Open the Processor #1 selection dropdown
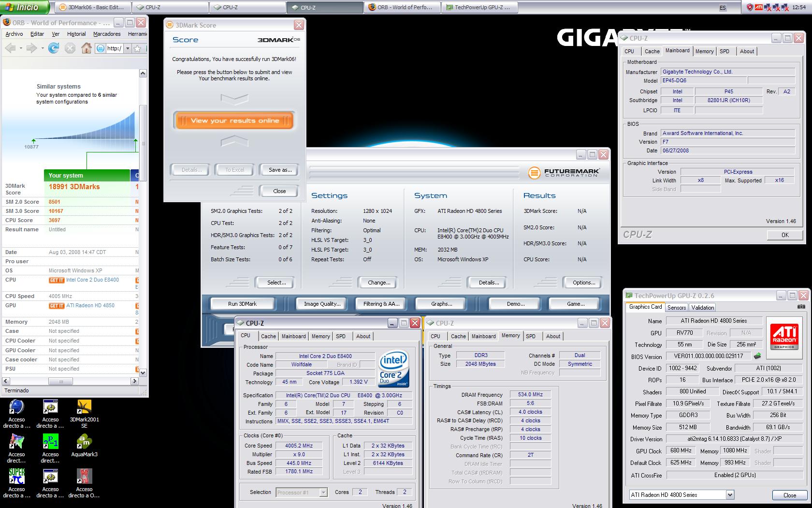 [x=323, y=493]
